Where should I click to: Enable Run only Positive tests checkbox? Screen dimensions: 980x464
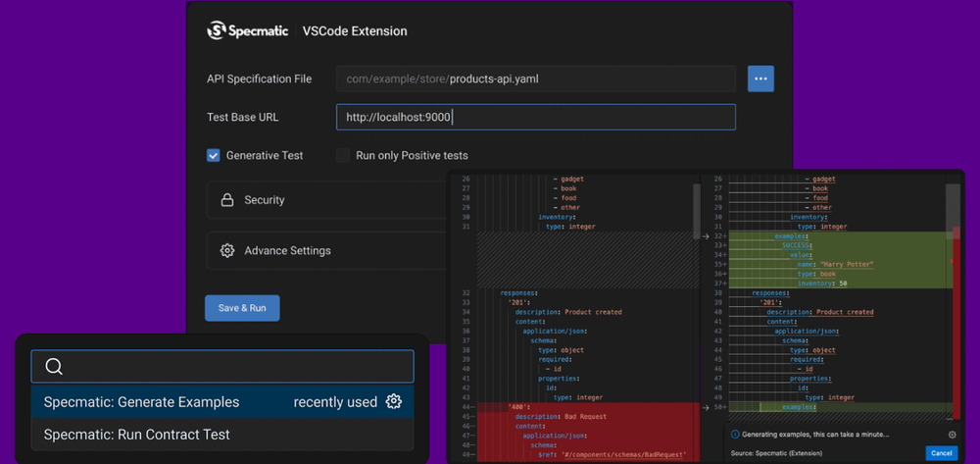tap(343, 155)
